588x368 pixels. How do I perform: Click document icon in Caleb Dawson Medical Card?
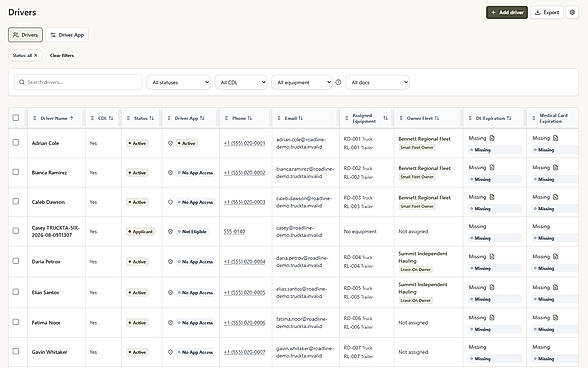(x=556, y=197)
